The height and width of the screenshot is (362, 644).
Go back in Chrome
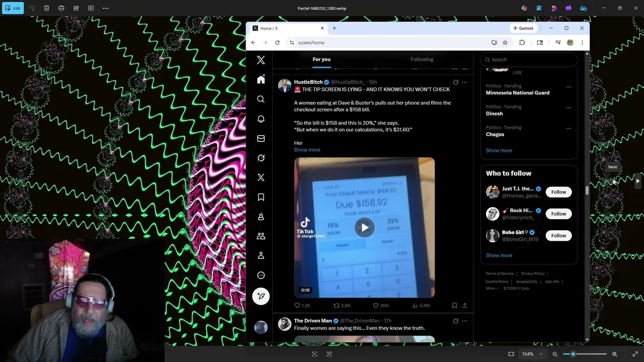tap(253, 43)
